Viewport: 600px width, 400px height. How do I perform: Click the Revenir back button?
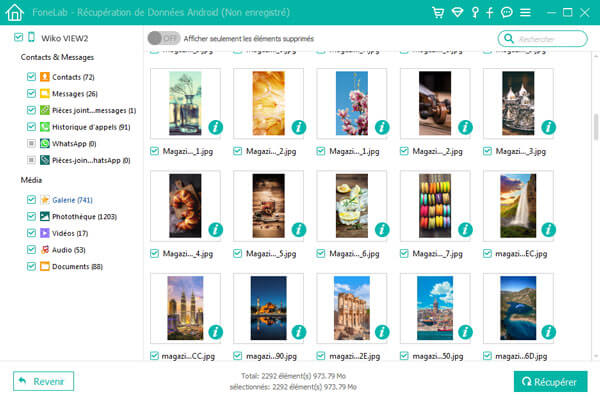pyautogui.click(x=43, y=381)
